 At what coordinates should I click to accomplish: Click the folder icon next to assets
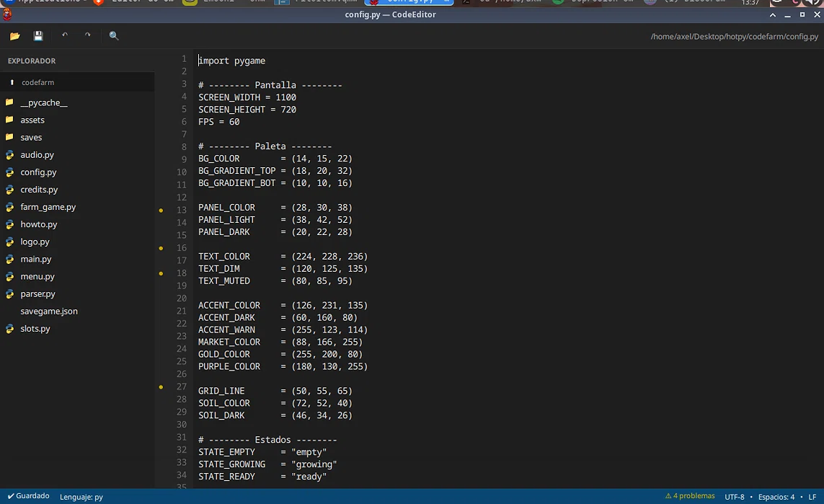click(x=9, y=119)
